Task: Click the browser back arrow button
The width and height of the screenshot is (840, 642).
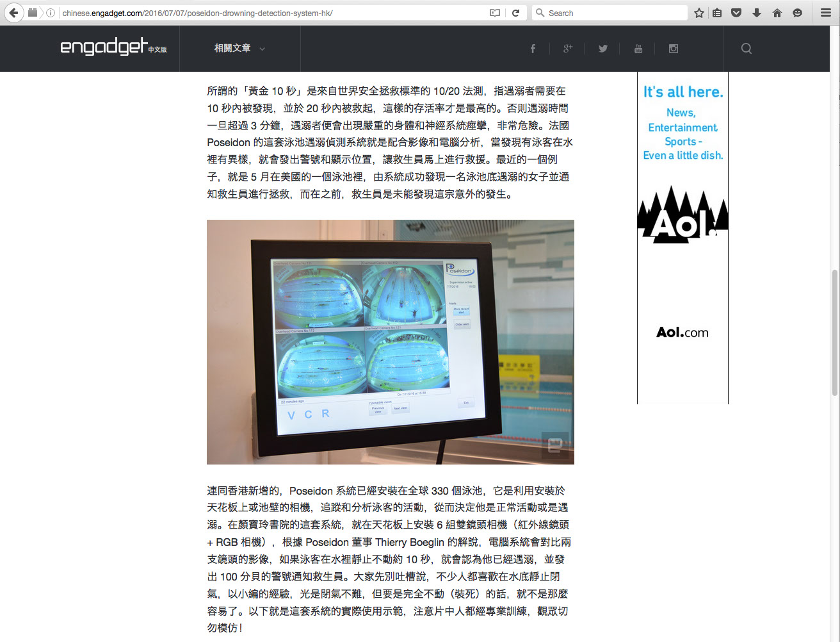Action: (x=13, y=13)
